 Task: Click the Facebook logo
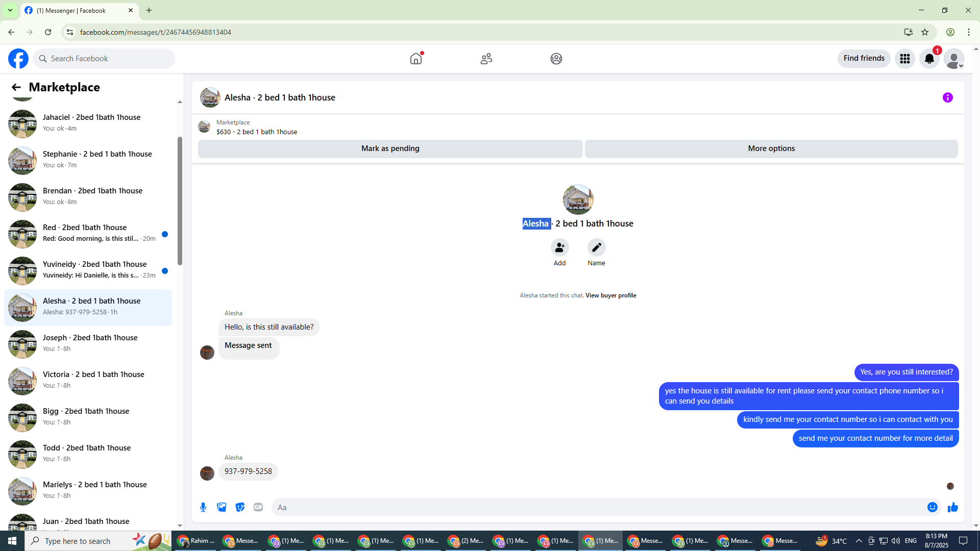tap(18, 59)
